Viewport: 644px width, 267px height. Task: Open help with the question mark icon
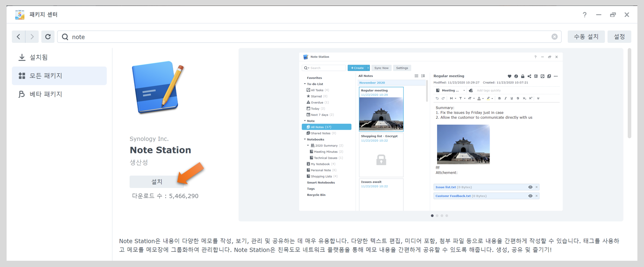585,15
